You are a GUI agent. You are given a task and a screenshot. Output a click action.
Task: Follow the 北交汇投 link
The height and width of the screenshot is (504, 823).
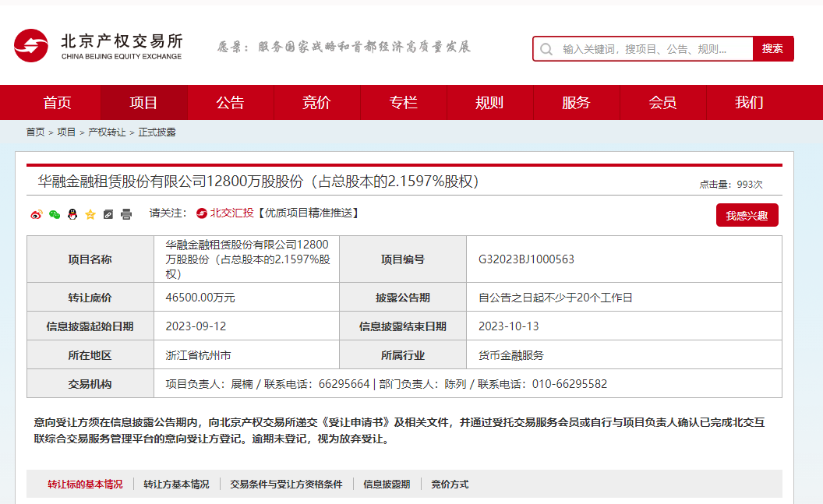(226, 213)
